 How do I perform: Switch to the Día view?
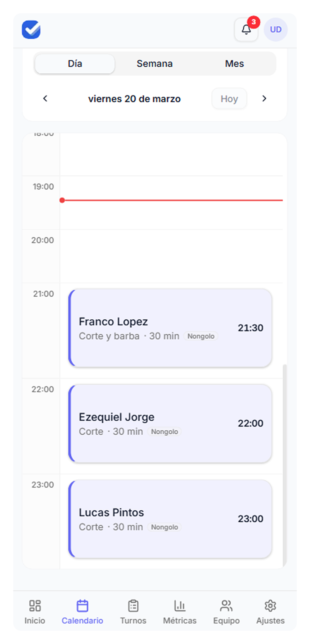[75, 64]
